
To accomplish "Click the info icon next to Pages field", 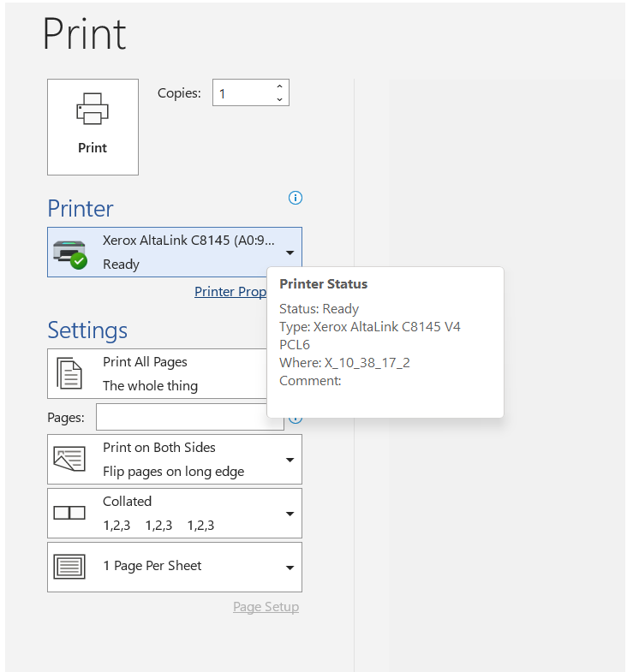I will pos(296,419).
